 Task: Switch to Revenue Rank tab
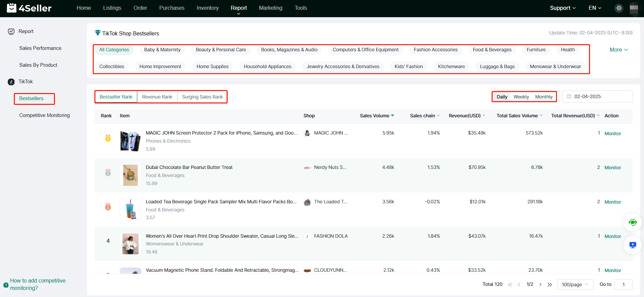[157, 97]
